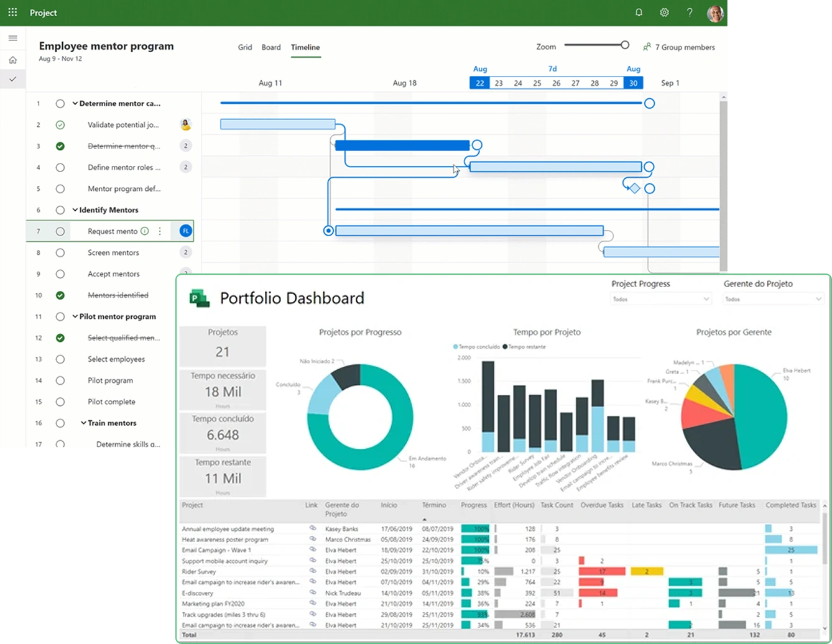Mark Pilot program task complete
Viewport: 832px width, 644px height.
[x=60, y=380]
